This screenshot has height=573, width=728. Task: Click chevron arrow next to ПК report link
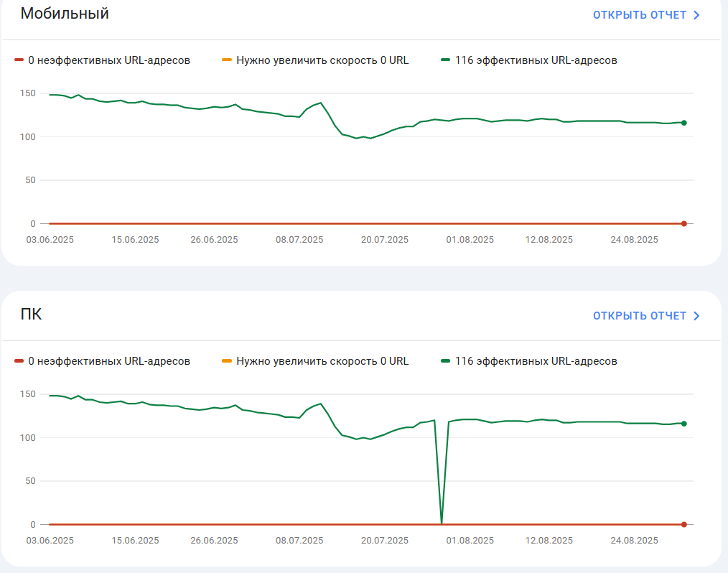coord(696,316)
